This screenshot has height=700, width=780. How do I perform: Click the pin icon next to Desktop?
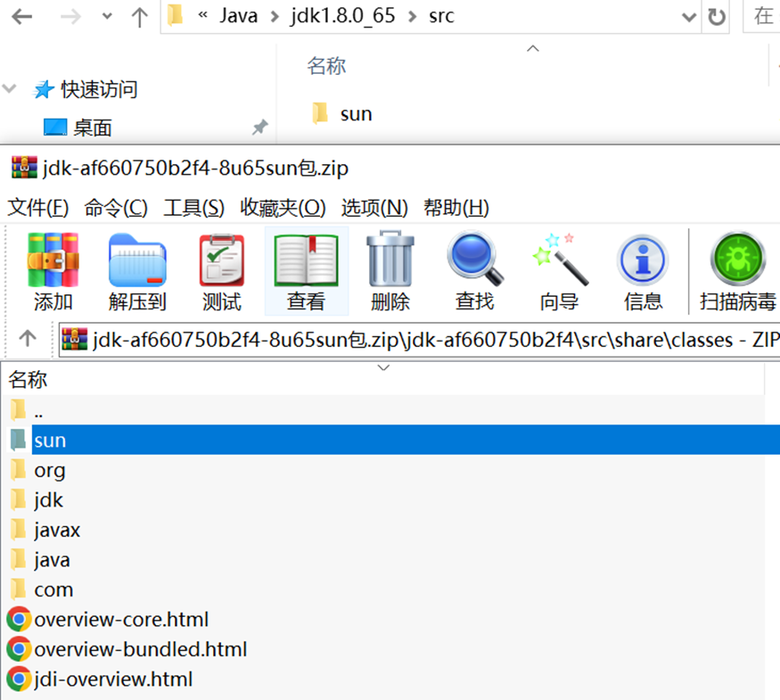tap(260, 128)
